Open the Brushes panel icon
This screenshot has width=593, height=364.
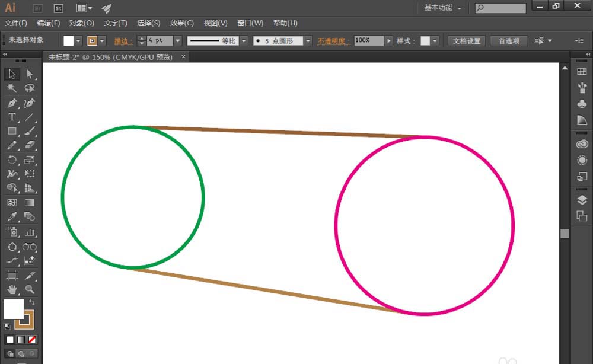pyautogui.click(x=582, y=88)
